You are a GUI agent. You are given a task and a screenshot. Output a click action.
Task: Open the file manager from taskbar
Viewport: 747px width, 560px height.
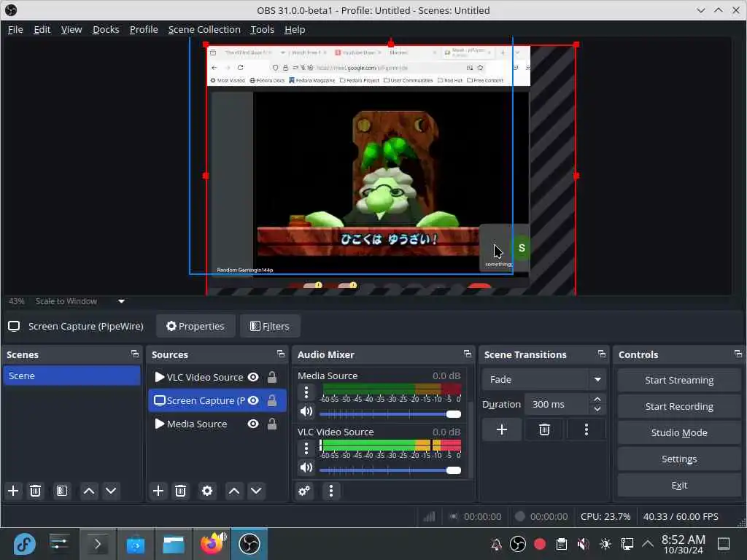click(x=174, y=543)
